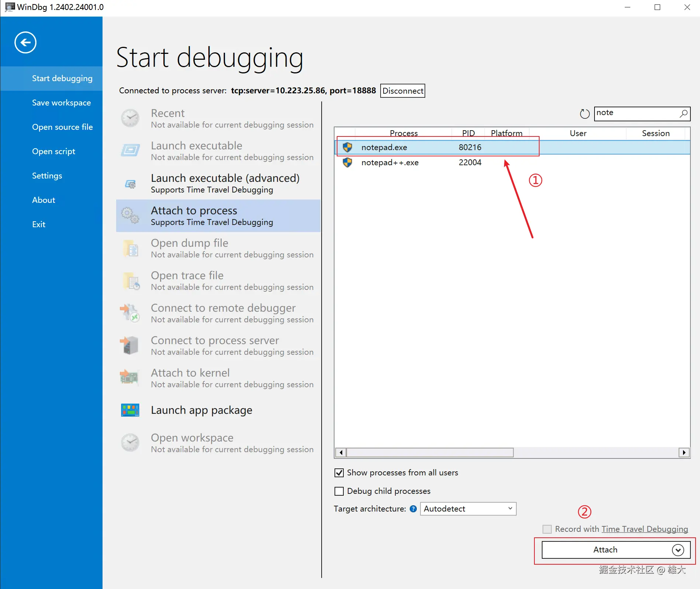Viewport: 700px width, 589px height.
Task: Click the Attach button
Action: click(x=605, y=550)
